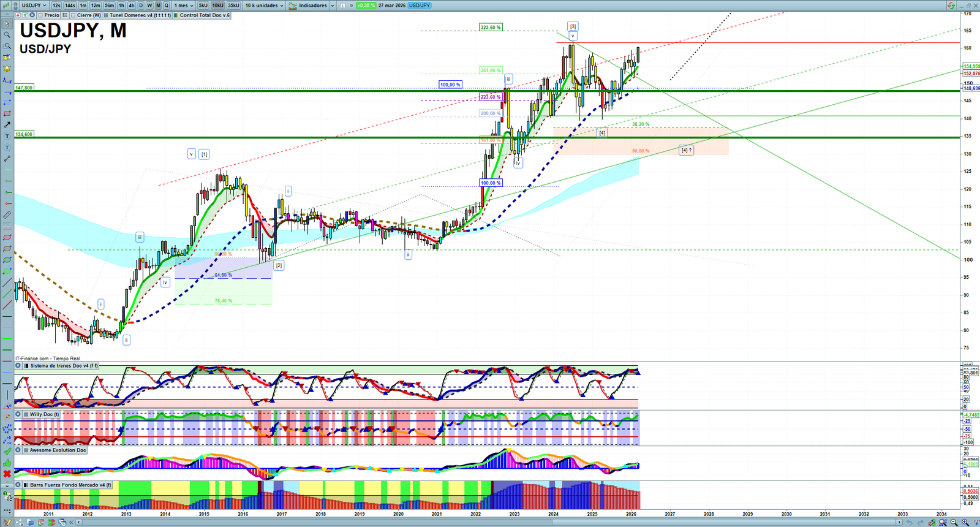
Task: Switch to 144s timeframe
Action: point(70,6)
